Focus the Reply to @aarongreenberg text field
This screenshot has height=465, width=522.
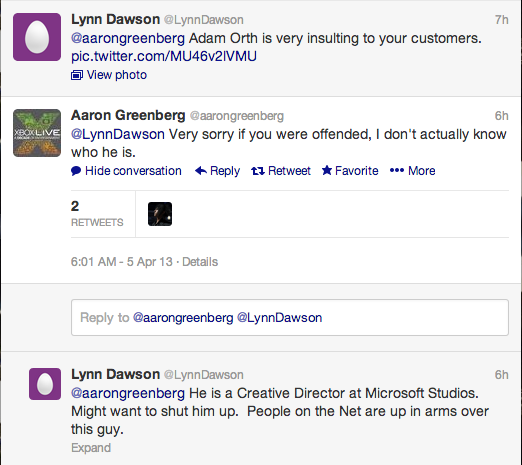pyautogui.click(x=290, y=317)
